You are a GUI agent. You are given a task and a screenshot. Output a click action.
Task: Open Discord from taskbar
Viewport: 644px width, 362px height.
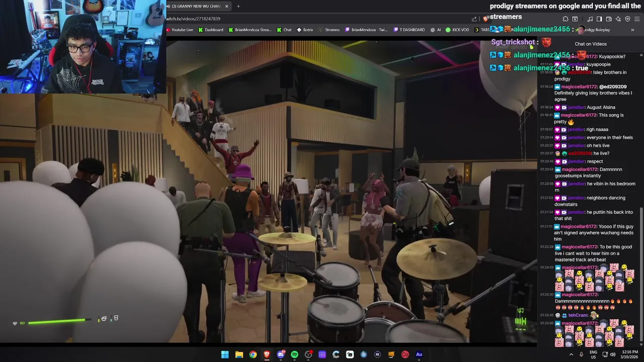click(281, 354)
